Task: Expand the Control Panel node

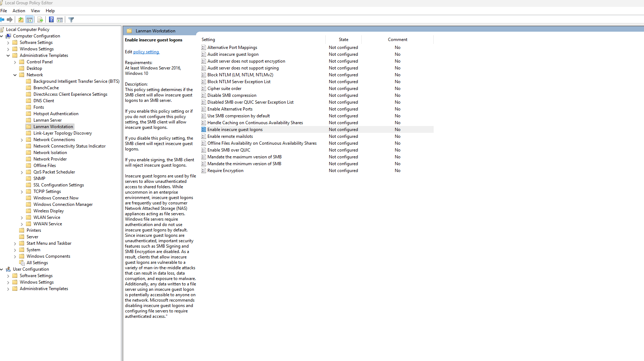Action: tap(15, 62)
